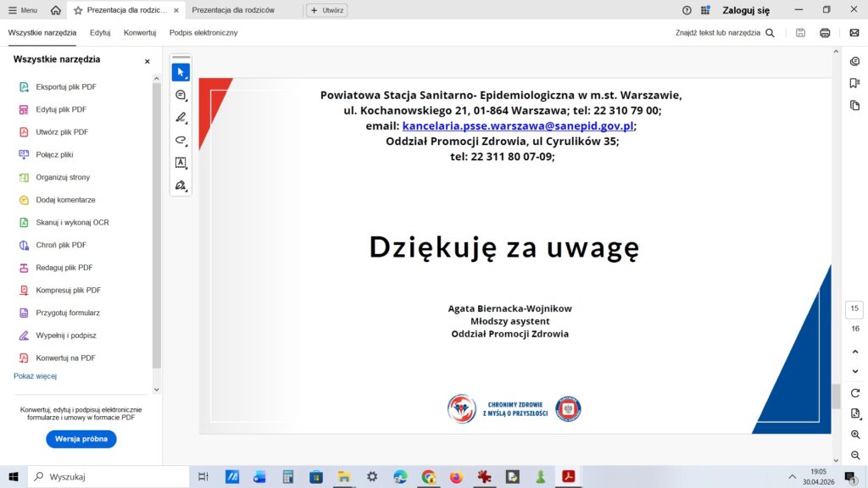Select the arrow selection tool

coord(181,72)
